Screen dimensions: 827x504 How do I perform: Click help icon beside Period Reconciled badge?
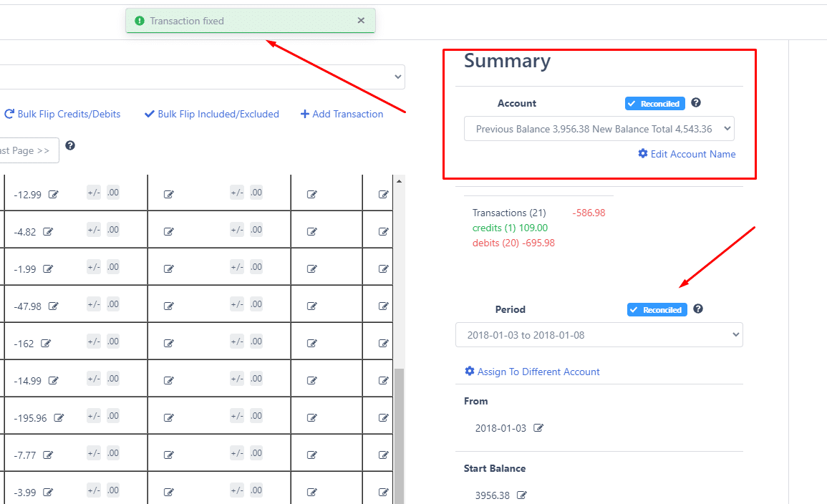pos(698,309)
